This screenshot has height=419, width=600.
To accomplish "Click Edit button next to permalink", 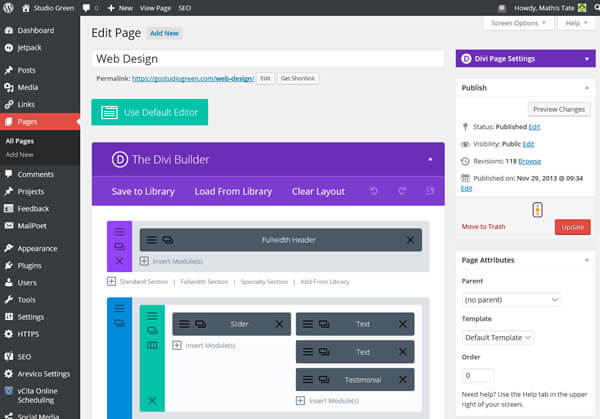I will 265,78.
